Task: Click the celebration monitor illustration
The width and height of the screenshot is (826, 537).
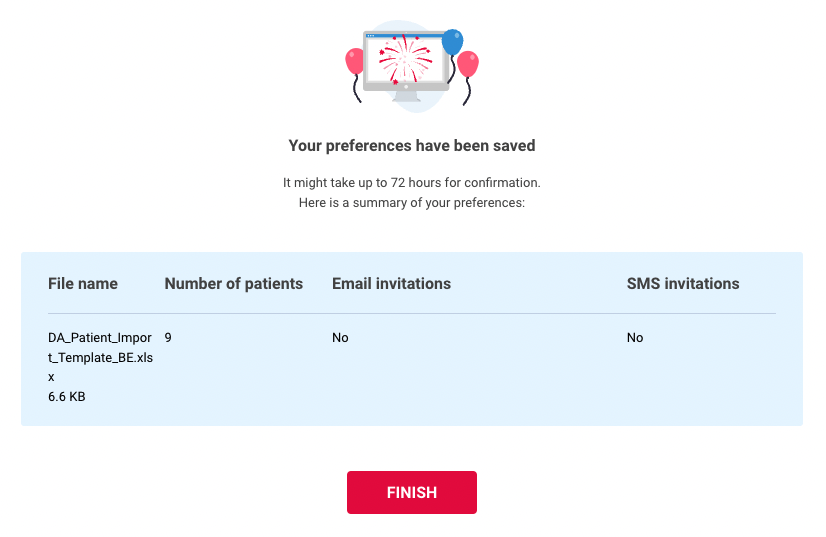Action: [411, 66]
